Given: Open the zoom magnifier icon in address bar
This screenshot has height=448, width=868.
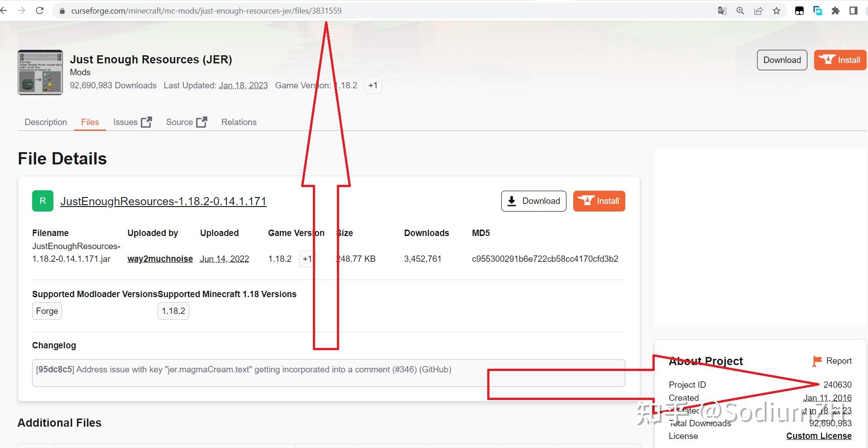Looking at the screenshot, I should [740, 11].
